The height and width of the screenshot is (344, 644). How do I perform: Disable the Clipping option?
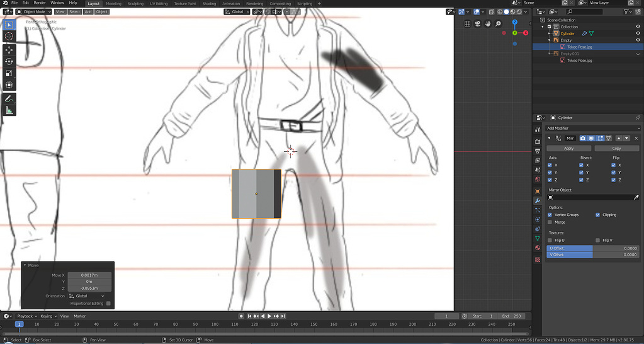597,215
